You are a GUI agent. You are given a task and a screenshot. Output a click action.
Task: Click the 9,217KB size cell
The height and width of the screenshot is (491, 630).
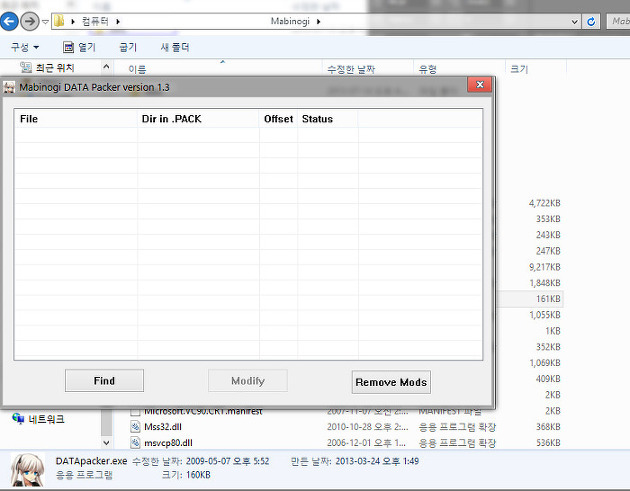point(544,267)
